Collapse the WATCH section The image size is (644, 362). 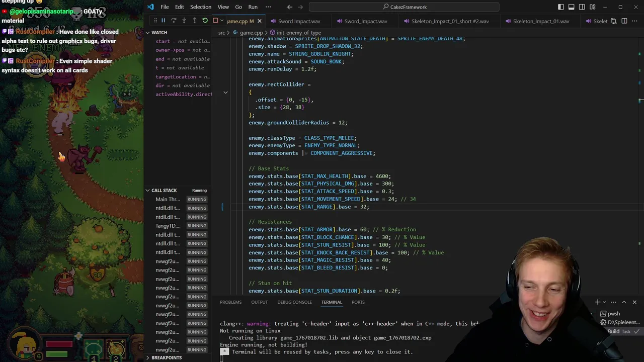[x=147, y=33]
